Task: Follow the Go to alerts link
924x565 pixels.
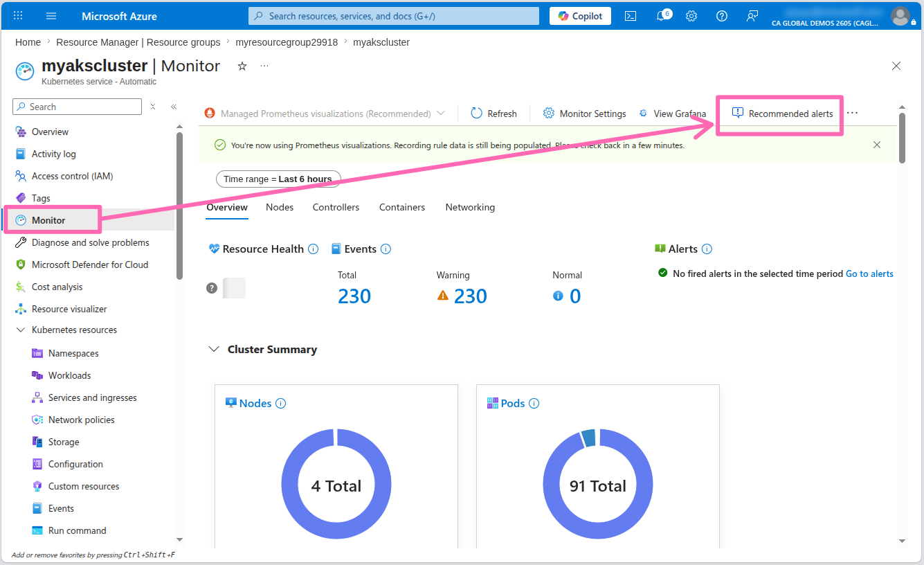Action: (x=869, y=273)
